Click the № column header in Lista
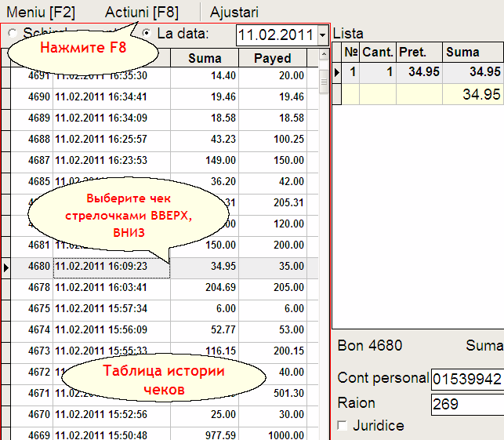 (350, 52)
